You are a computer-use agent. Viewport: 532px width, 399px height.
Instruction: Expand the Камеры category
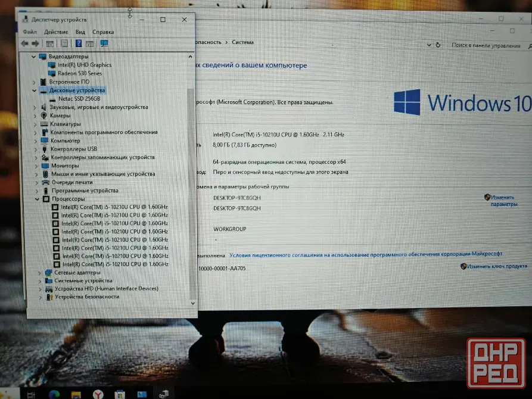coord(35,116)
